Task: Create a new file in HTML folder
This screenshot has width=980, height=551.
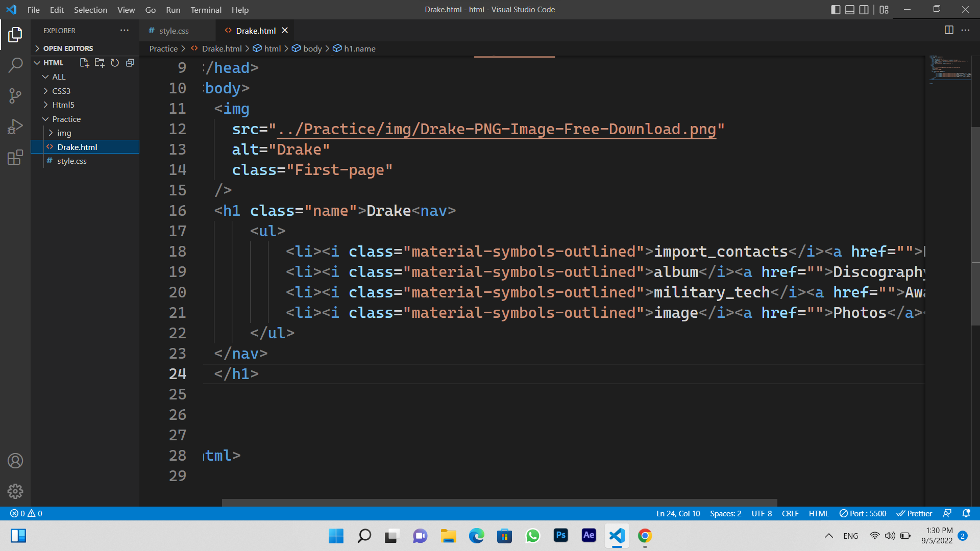Action: point(84,63)
